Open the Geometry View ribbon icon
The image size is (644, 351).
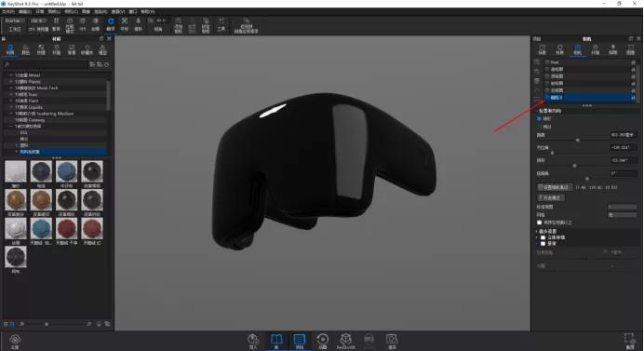click(x=246, y=24)
